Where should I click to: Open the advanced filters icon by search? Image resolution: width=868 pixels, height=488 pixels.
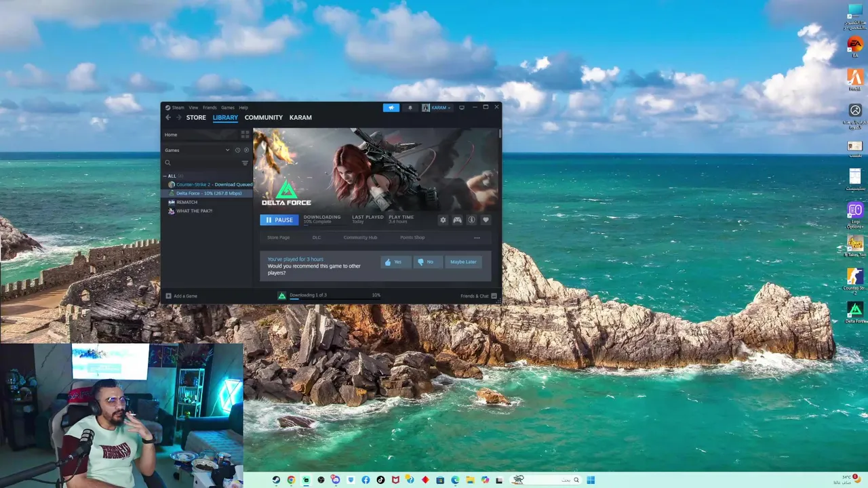point(245,163)
